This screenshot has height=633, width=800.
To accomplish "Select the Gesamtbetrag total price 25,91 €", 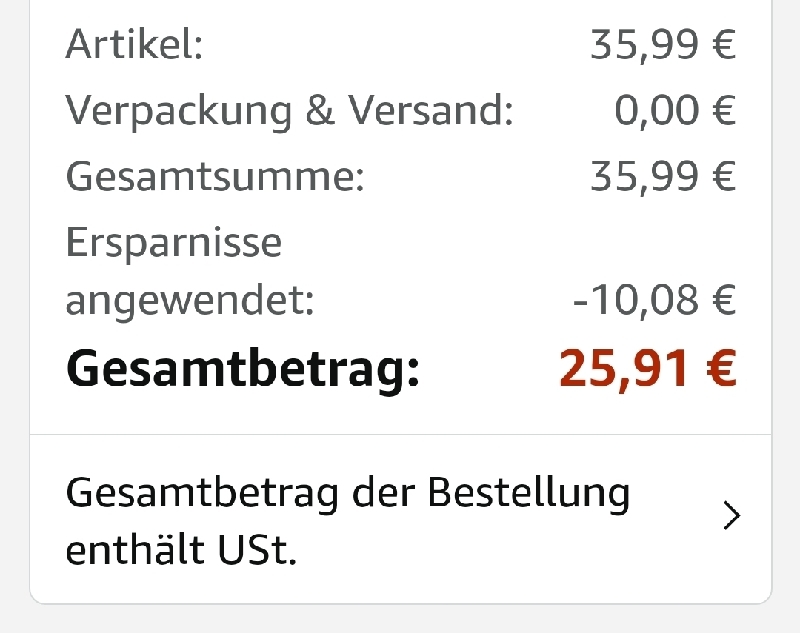I will (x=647, y=368).
